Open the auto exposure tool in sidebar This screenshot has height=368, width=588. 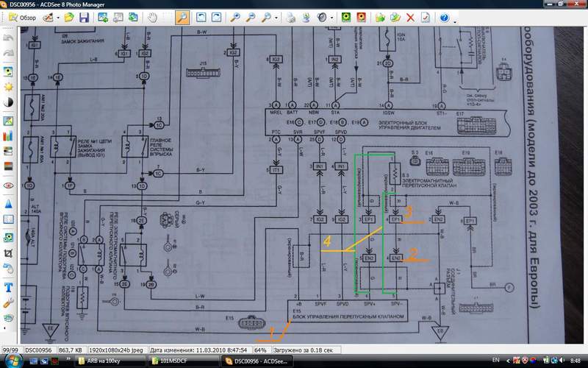pos(8,71)
